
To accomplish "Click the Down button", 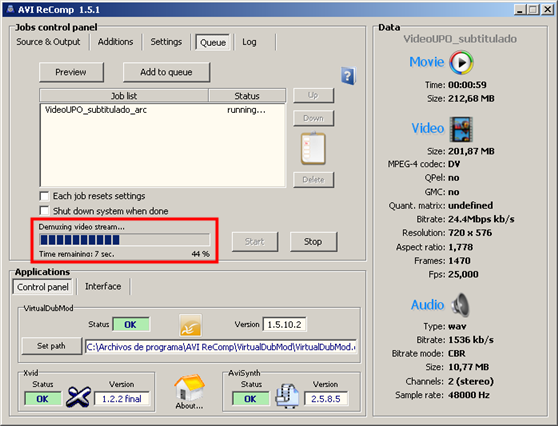I will (313, 118).
